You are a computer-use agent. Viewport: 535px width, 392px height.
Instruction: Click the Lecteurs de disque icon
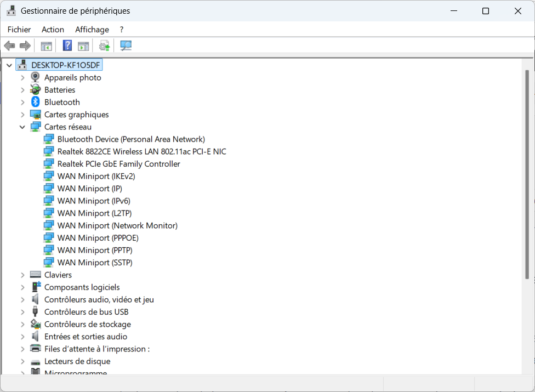pos(36,362)
